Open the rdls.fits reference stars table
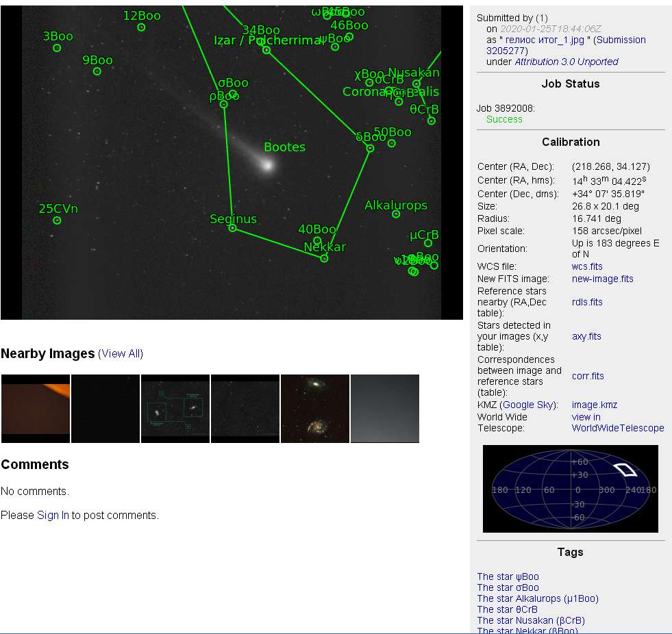This screenshot has height=634, width=672. click(587, 302)
